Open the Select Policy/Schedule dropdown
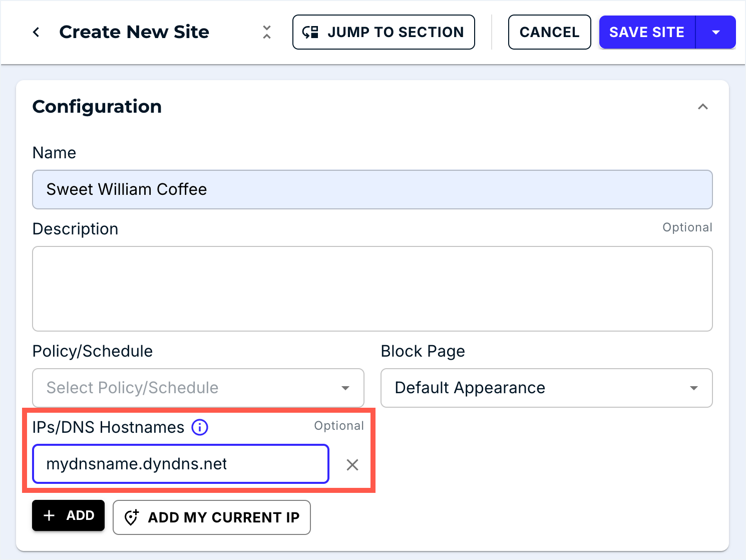 [x=198, y=388]
